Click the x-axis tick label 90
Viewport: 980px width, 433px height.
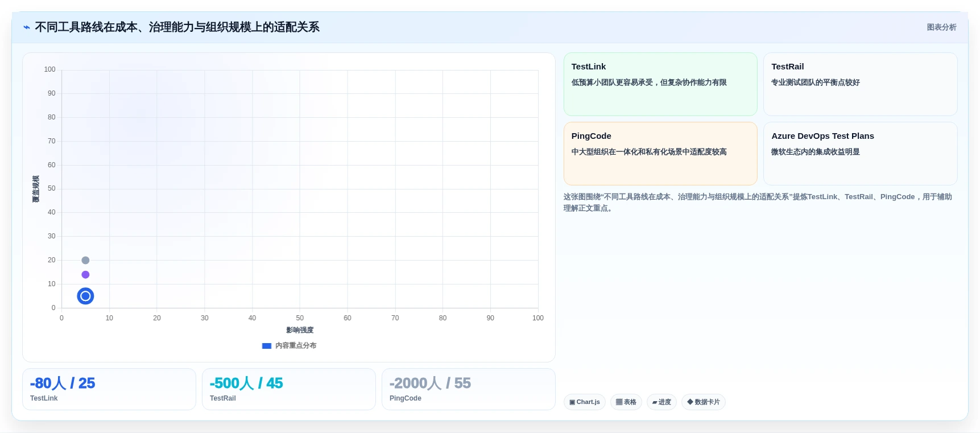490,318
